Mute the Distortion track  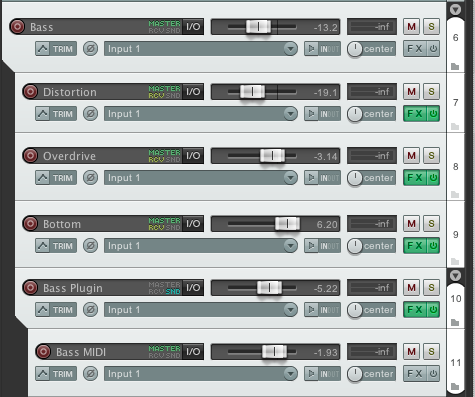click(411, 92)
